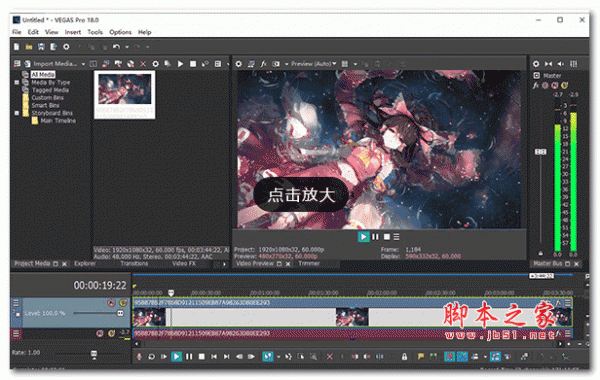Start media preview in Project Media toolbar

tap(180, 64)
